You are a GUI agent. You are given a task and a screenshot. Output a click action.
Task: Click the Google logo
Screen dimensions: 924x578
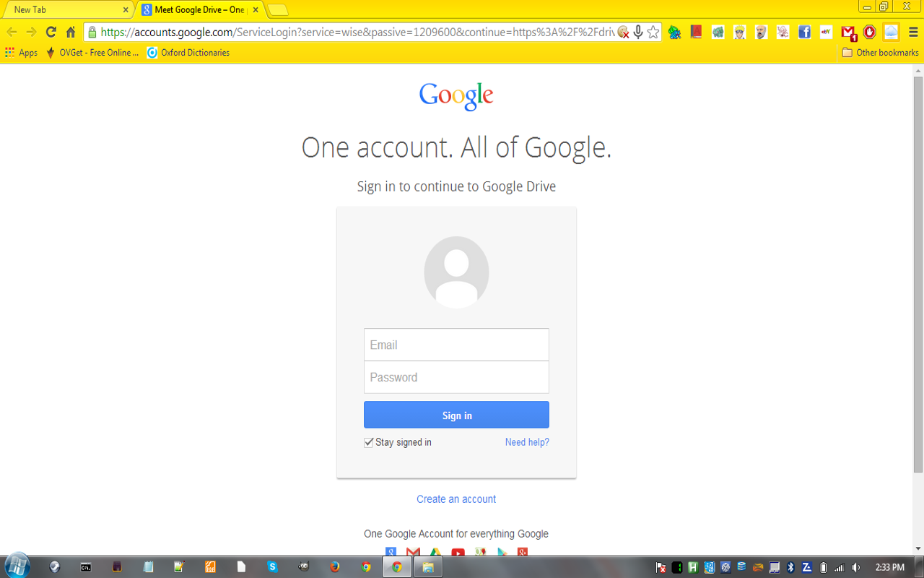456,96
